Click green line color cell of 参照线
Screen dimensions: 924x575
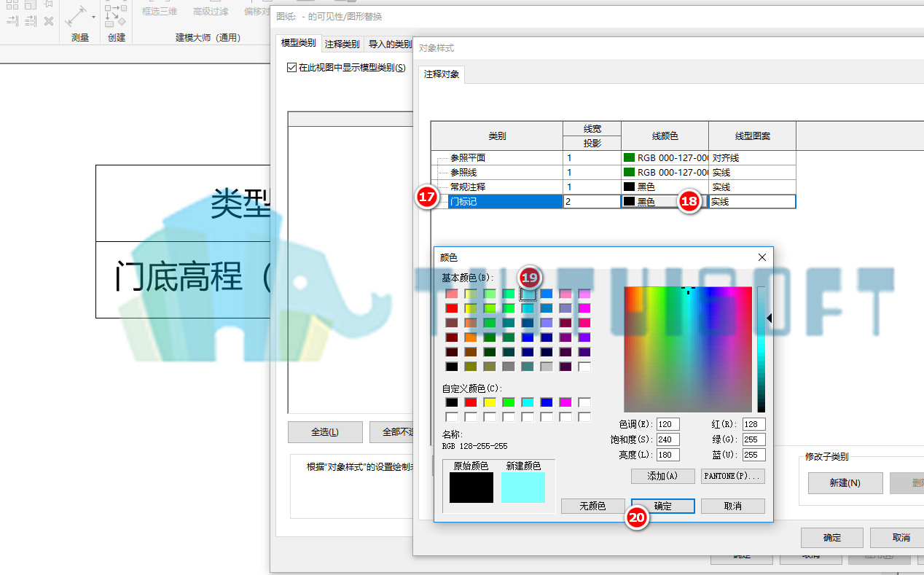[665, 172]
